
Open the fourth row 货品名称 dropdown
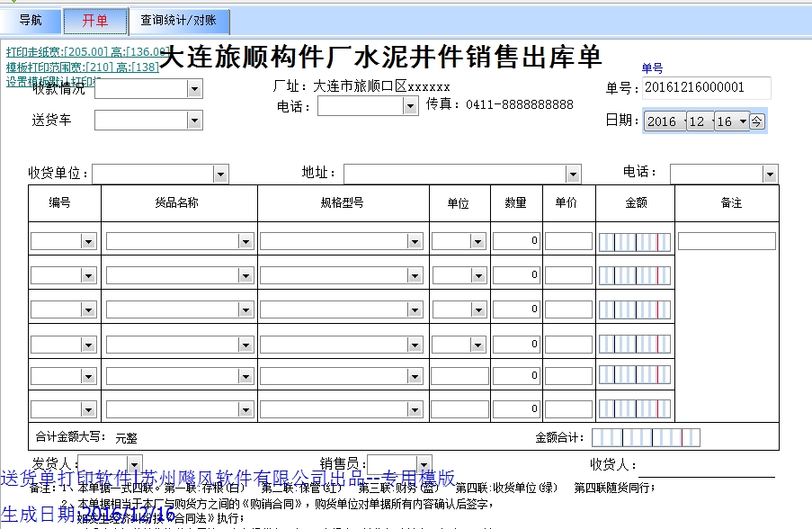[245, 345]
